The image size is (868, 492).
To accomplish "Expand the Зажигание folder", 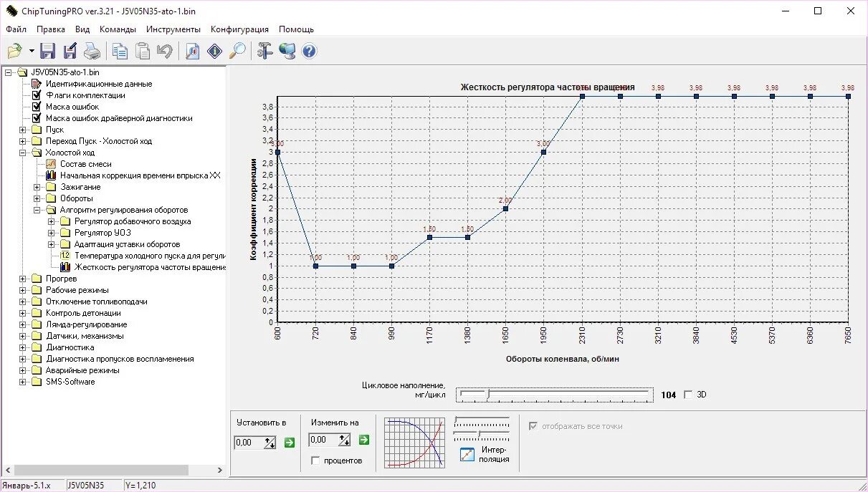I will coord(37,187).
